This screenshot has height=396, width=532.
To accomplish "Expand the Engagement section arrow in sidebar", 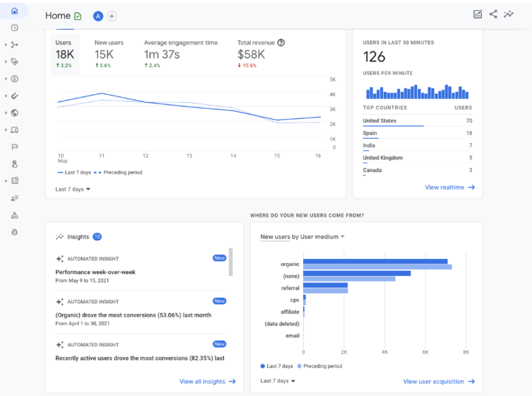I will [x=6, y=62].
